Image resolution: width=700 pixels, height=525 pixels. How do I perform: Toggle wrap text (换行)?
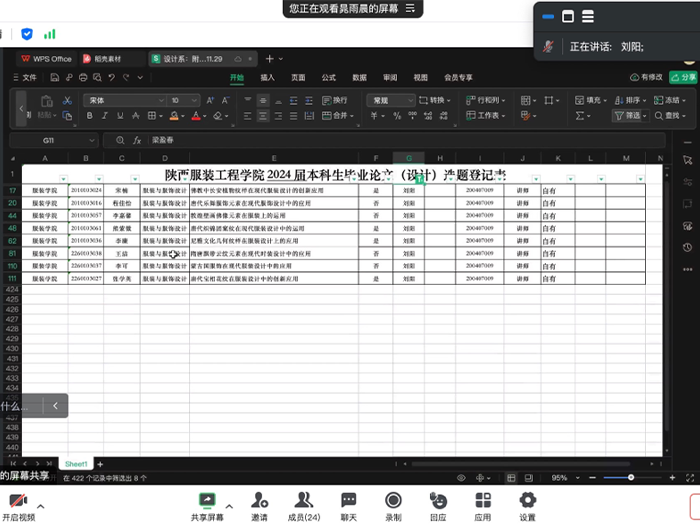(x=334, y=100)
